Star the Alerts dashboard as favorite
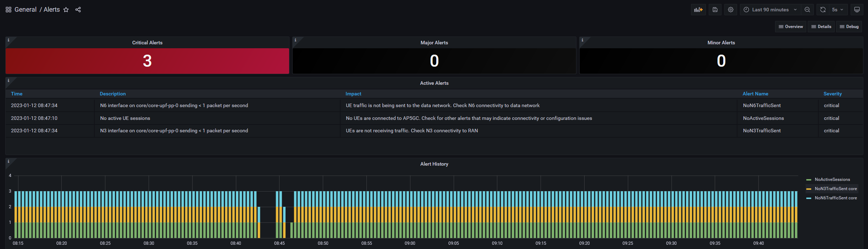The width and height of the screenshot is (868, 249). 66,10
